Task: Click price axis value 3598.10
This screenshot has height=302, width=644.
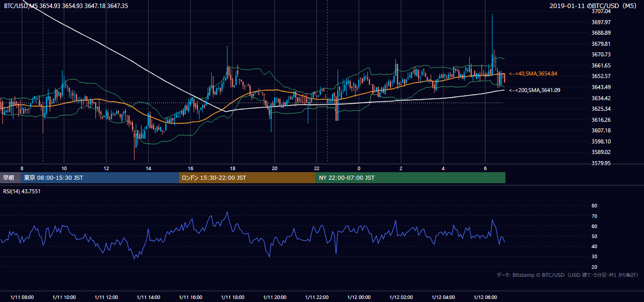Action: [601, 141]
